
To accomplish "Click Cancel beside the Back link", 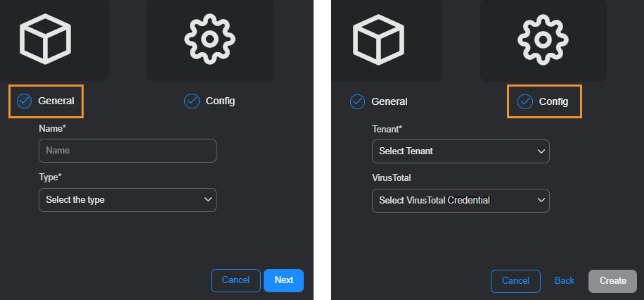I will point(515,281).
